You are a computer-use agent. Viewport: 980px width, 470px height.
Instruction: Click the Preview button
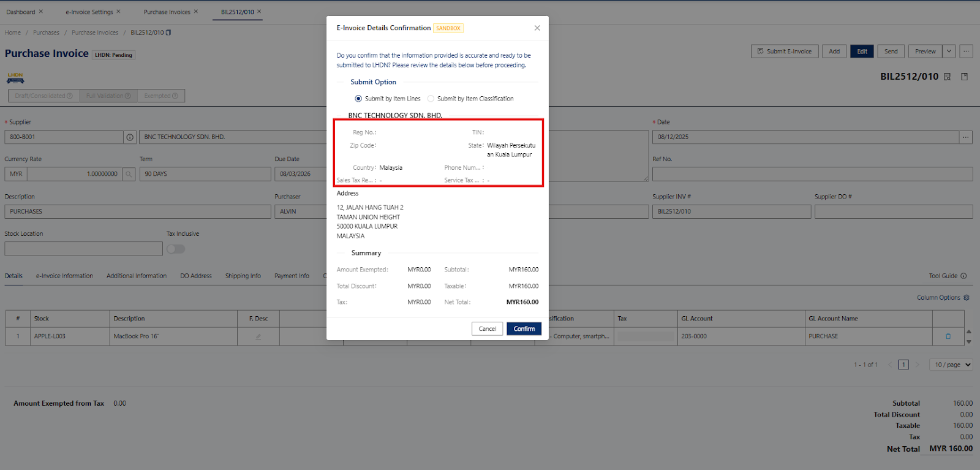(925, 51)
